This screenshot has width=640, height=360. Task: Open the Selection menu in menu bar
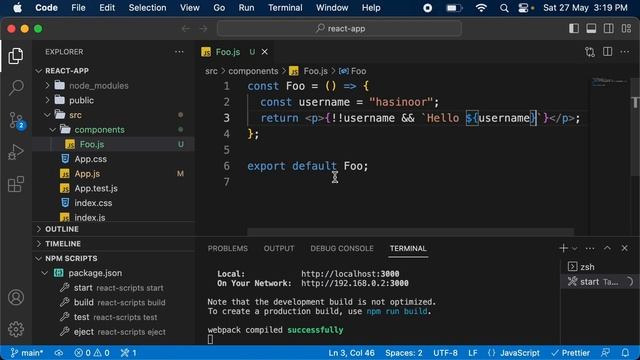coord(147,8)
